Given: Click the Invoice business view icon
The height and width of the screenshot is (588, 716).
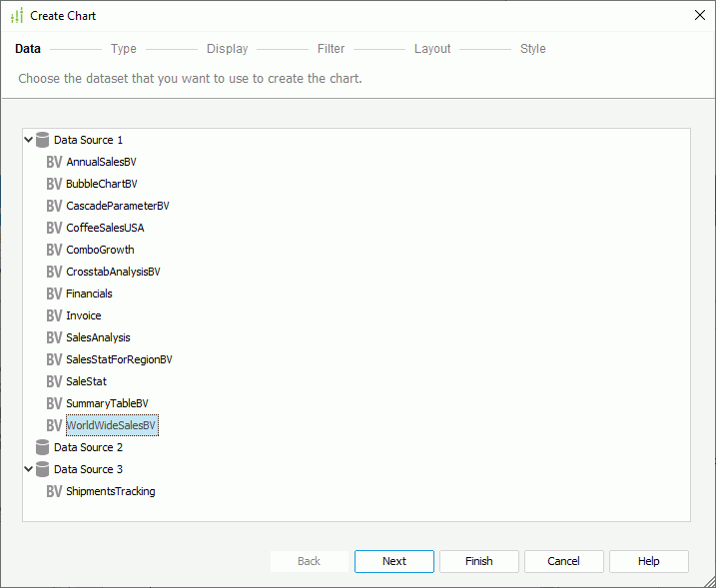Looking at the screenshot, I should coord(54,315).
